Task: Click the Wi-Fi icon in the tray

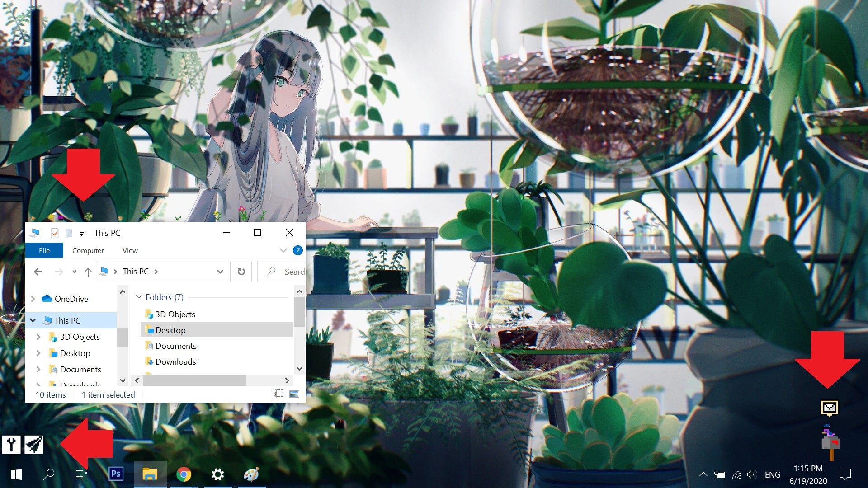Action: (x=736, y=474)
